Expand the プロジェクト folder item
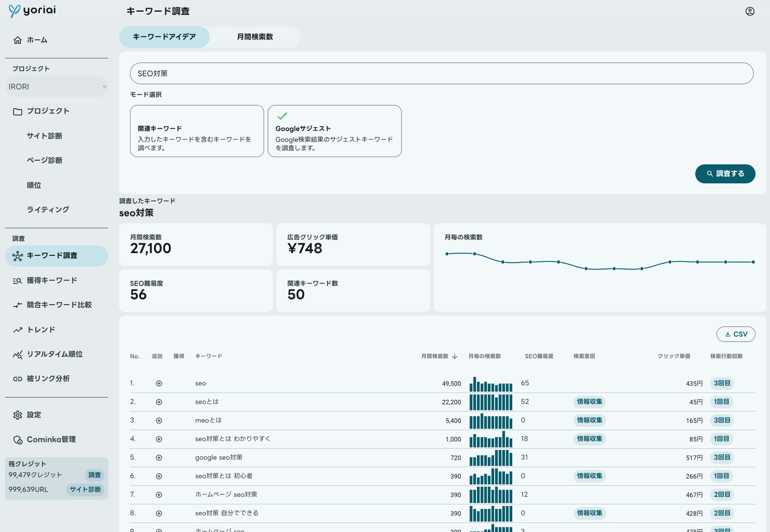Viewport: 770px width, 532px height. click(x=48, y=111)
